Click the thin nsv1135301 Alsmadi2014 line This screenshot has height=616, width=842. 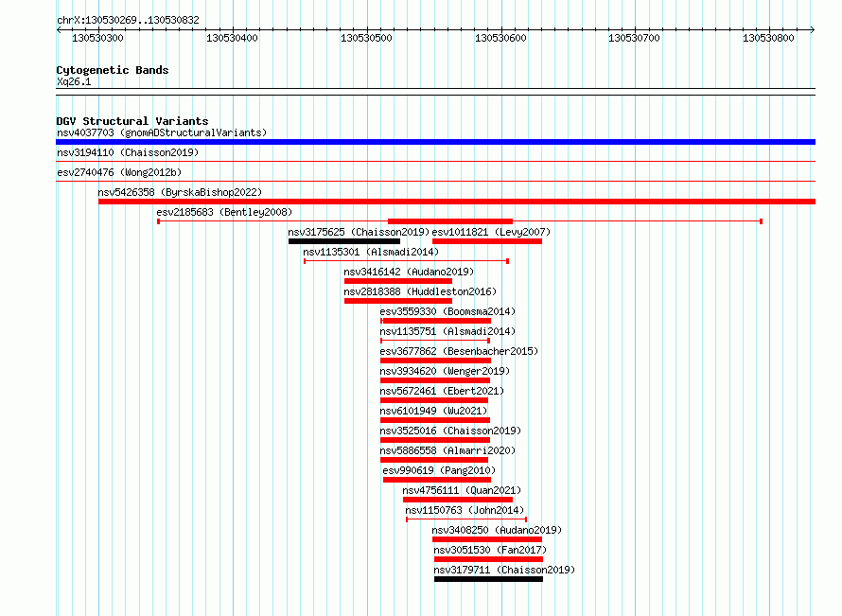(407, 261)
